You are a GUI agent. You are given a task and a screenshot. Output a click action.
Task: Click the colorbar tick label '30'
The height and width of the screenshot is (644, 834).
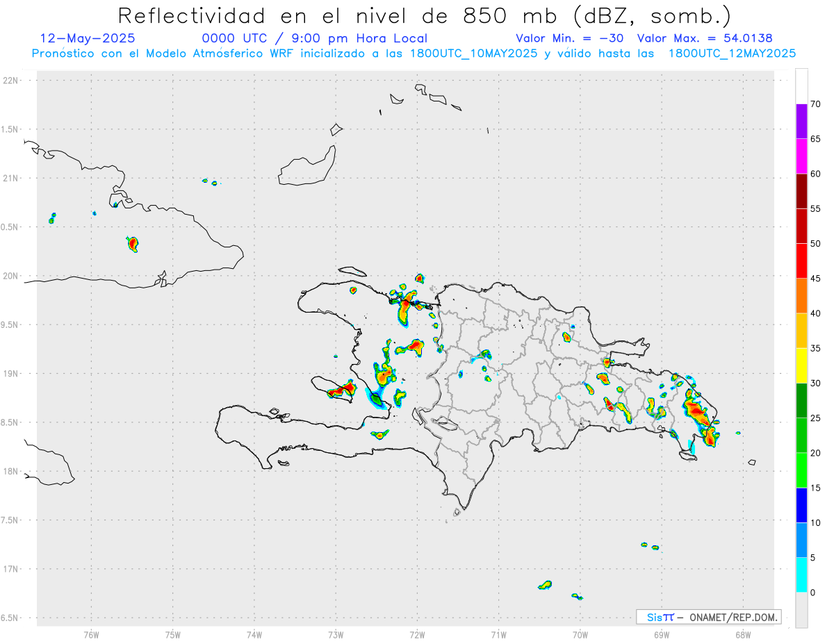pos(816,383)
